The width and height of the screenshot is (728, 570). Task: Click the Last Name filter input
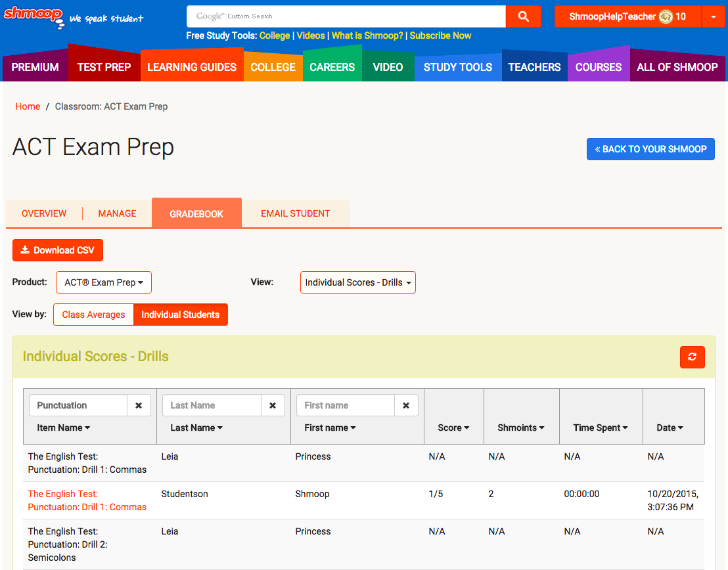(212, 405)
